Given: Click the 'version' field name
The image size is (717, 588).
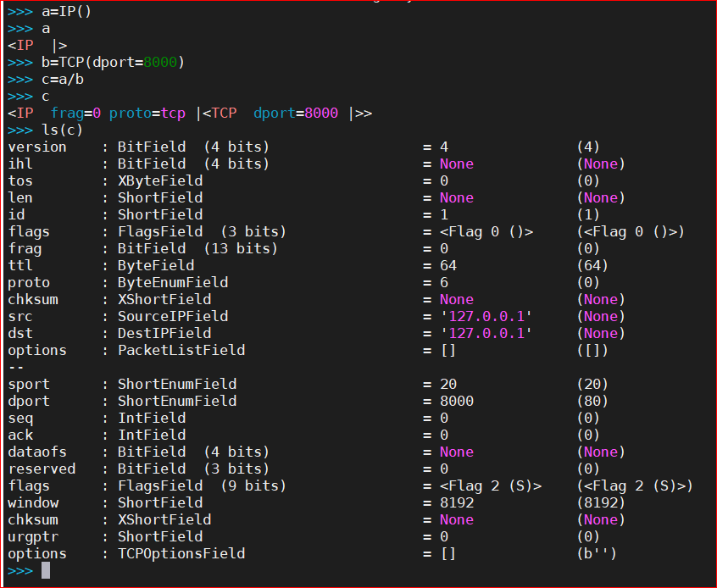Looking at the screenshot, I should coord(37,147).
